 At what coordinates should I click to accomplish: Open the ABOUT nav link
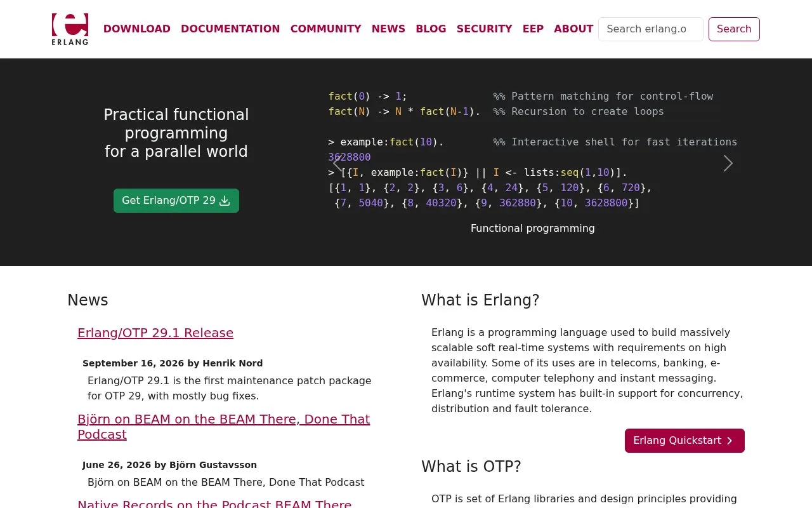tap(573, 29)
